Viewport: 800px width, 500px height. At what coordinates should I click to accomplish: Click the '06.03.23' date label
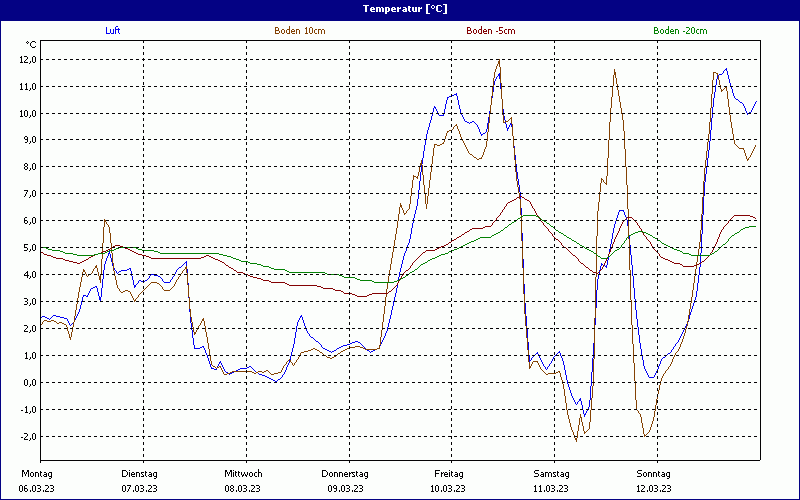(37, 489)
